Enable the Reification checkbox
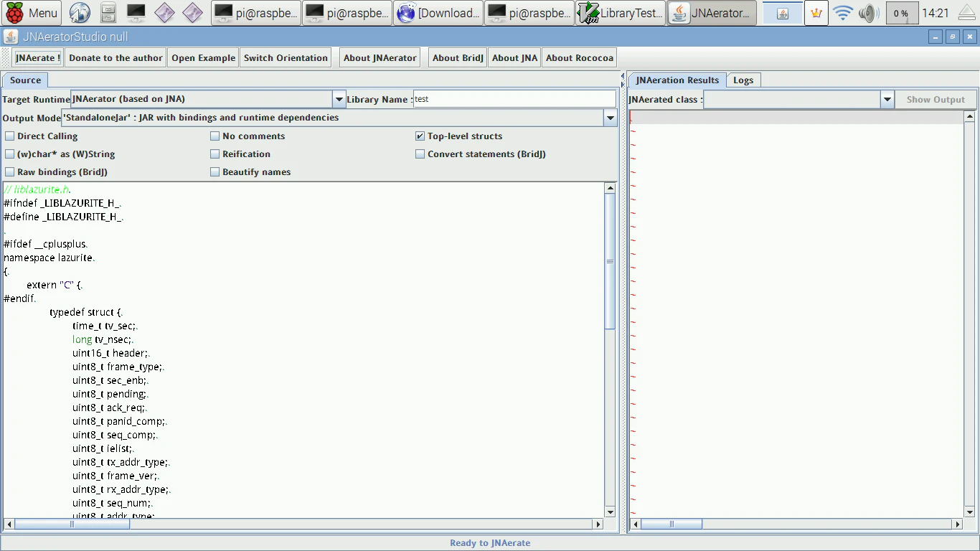Viewport: 980px width, 551px height. [215, 154]
